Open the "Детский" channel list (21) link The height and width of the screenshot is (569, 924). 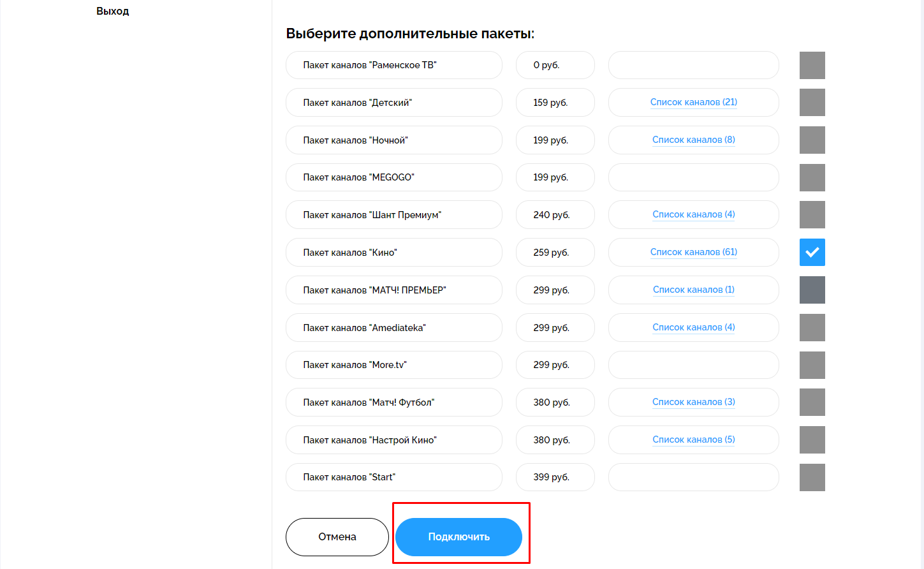point(693,102)
